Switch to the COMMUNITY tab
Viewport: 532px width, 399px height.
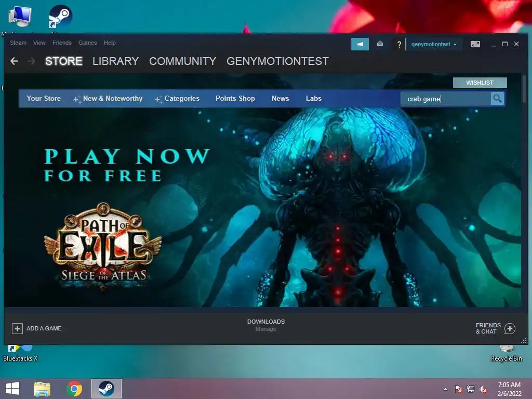pyautogui.click(x=182, y=61)
